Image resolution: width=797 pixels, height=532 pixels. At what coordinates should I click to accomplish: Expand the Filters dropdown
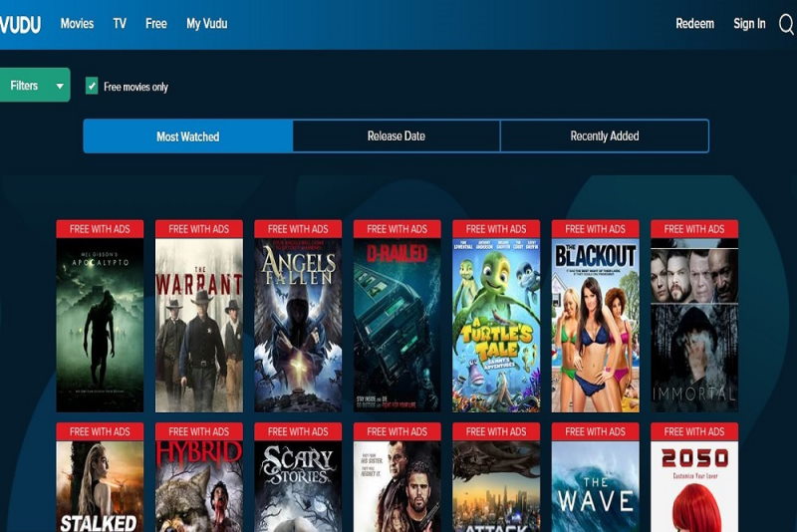click(34, 86)
